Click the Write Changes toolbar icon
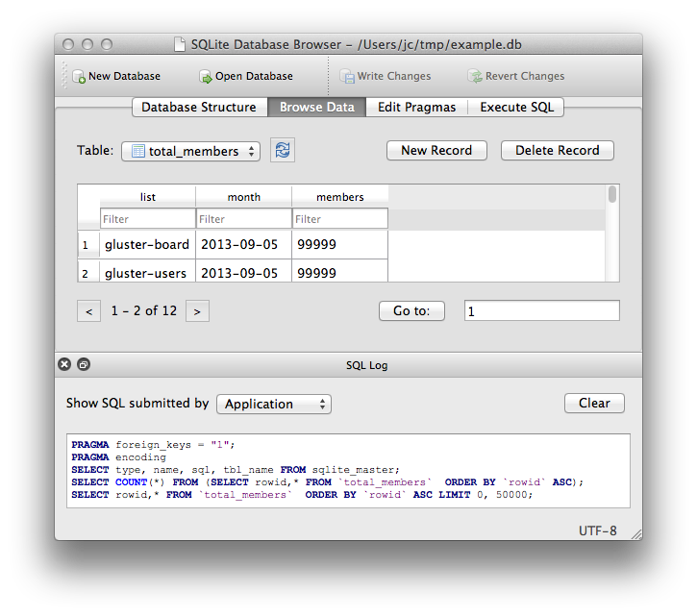Viewport: 697px width, 616px height. coord(347,77)
